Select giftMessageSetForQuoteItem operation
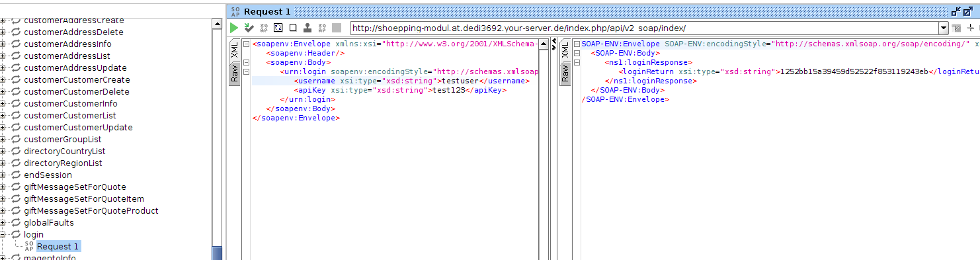This screenshot has height=260, width=980. pyautogui.click(x=84, y=199)
